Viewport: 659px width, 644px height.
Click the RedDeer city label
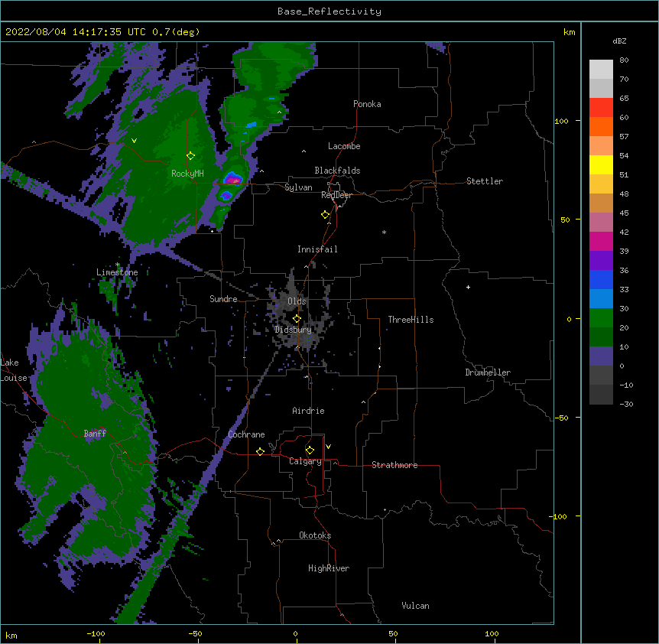click(336, 195)
